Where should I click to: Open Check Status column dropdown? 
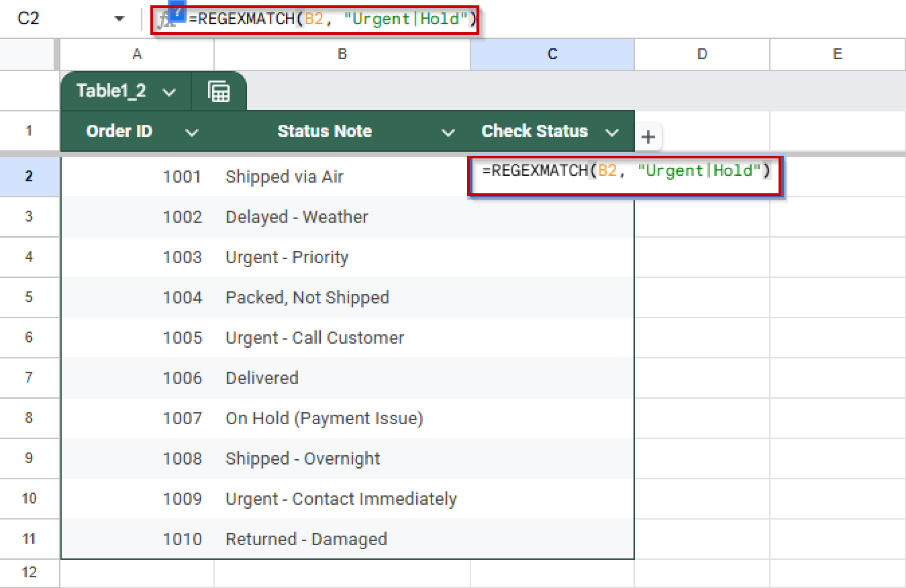(x=612, y=132)
